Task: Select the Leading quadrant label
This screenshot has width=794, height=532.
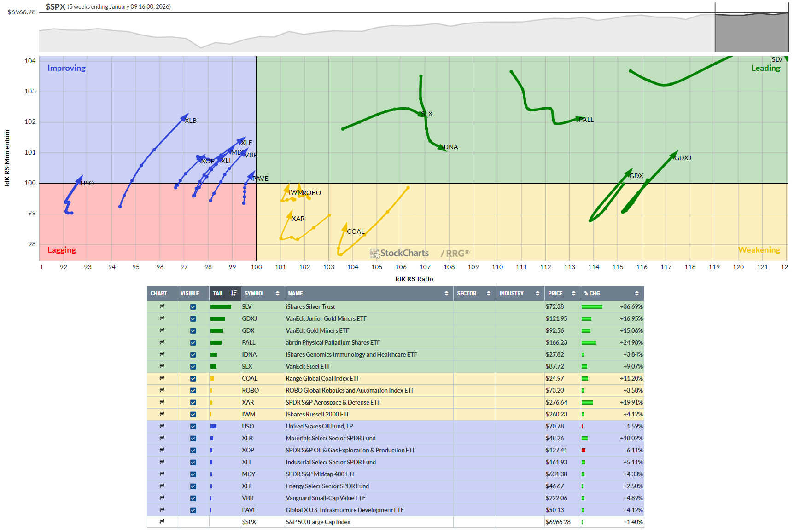Action: coord(765,68)
